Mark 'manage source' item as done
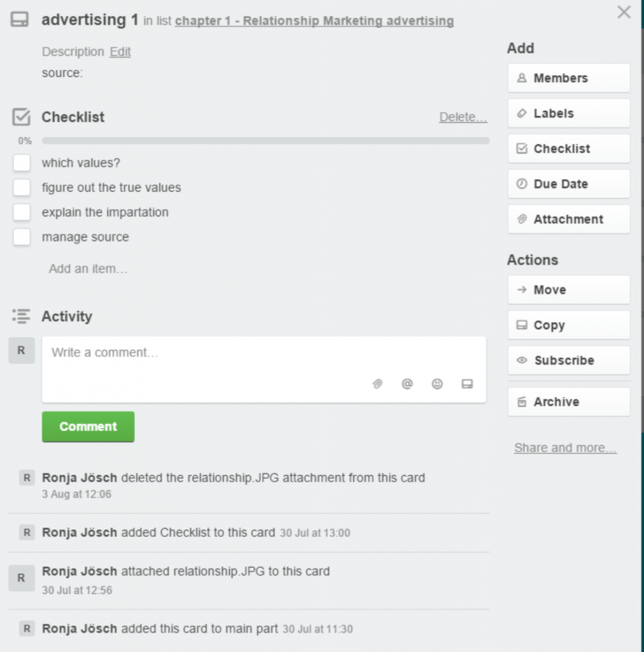This screenshot has height=652, width=644. pyautogui.click(x=22, y=237)
